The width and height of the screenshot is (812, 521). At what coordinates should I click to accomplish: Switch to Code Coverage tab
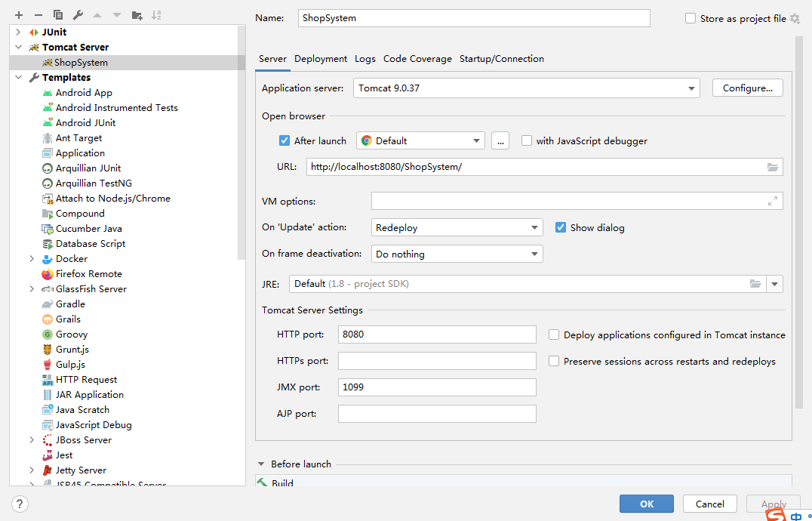pyautogui.click(x=417, y=59)
